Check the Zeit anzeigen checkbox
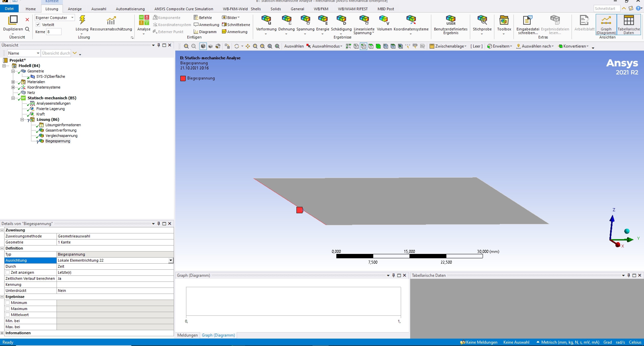The image size is (644, 346). click(x=8, y=272)
